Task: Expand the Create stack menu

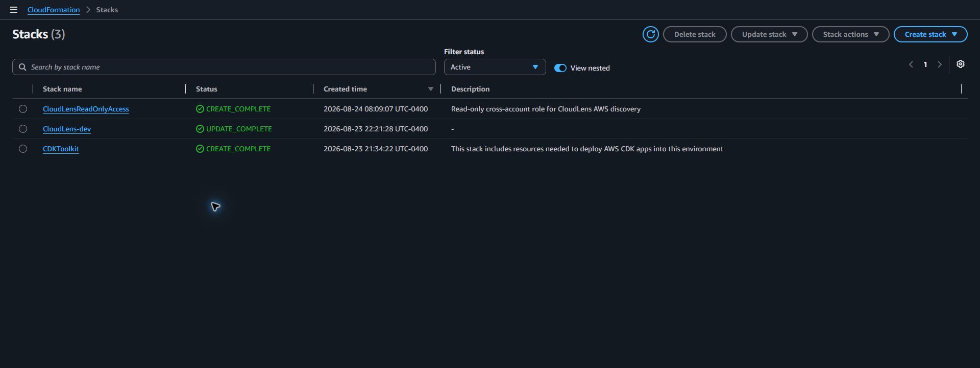Action: [x=930, y=34]
